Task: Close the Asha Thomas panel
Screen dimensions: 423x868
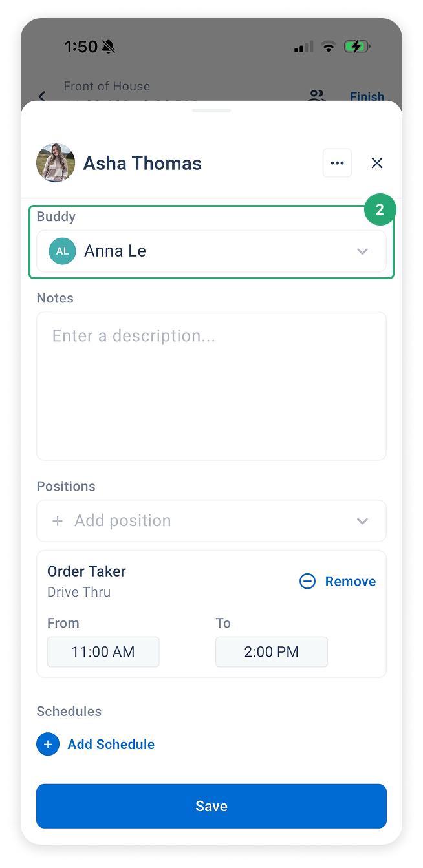Action: [x=377, y=163]
